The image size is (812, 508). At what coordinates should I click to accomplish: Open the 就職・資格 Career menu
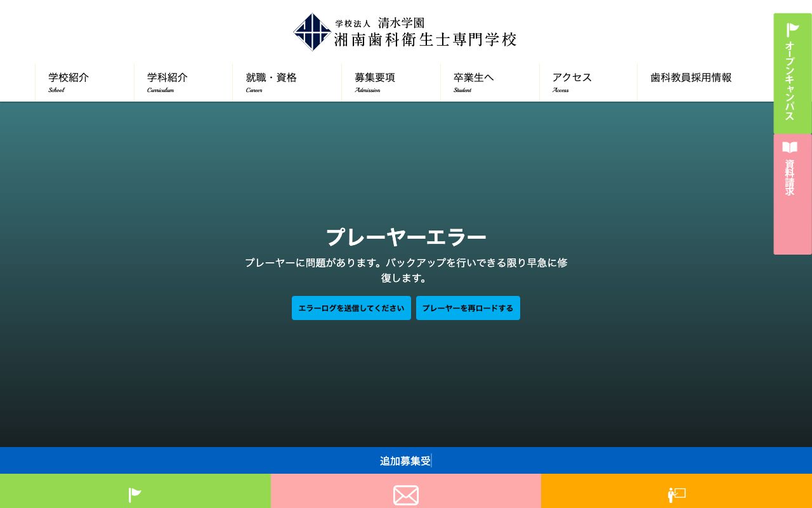coord(271,81)
